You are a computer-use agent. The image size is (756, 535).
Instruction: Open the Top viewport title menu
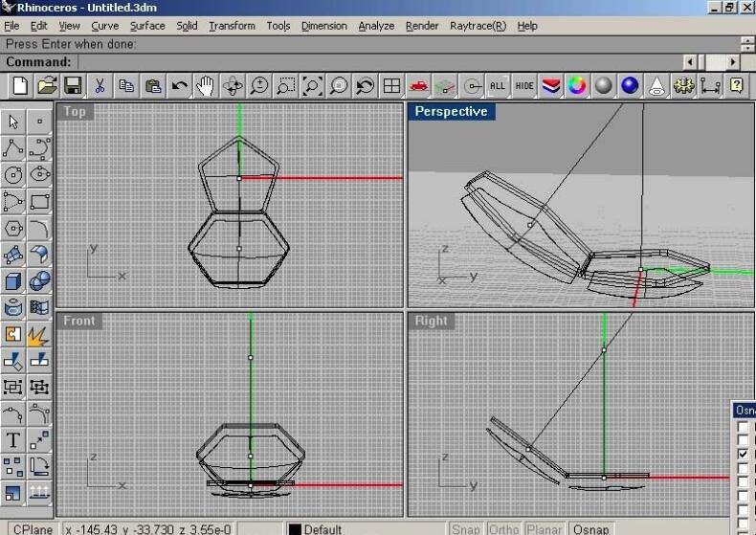(x=75, y=112)
